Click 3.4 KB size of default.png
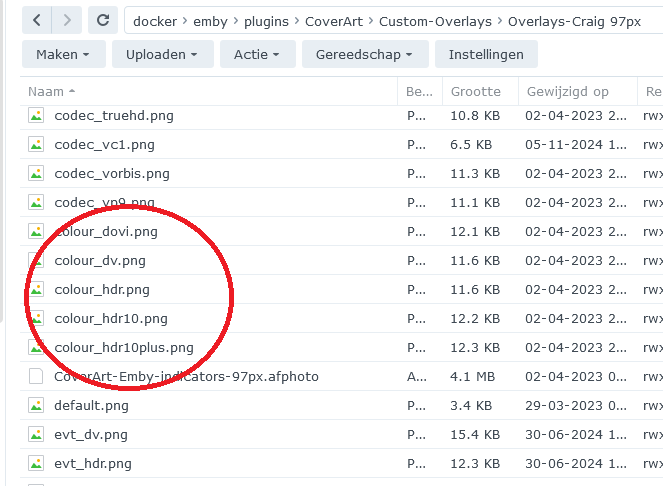This screenshot has width=663, height=486. [x=471, y=405]
